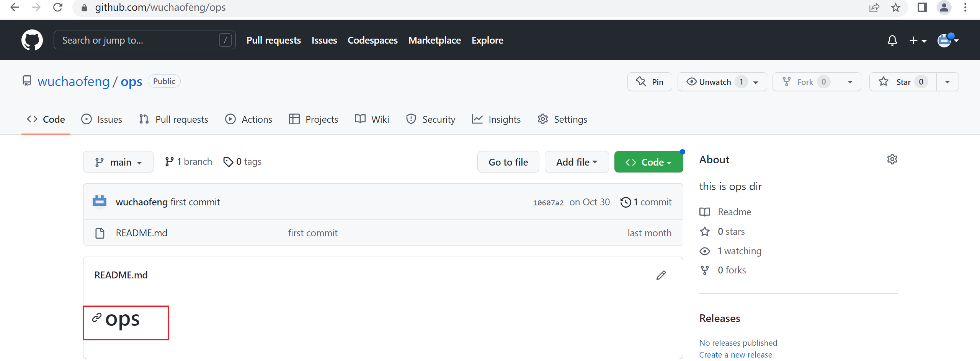Open the Projects tab
Screen dimensions: 980x361
314,119
